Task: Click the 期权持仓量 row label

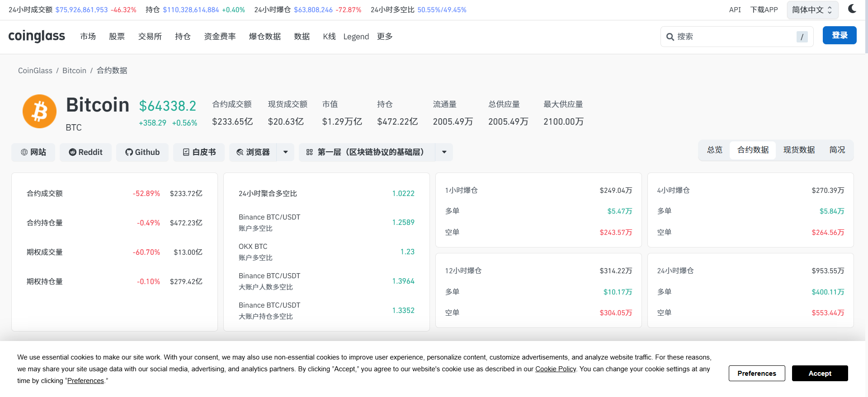Action: [x=45, y=281]
